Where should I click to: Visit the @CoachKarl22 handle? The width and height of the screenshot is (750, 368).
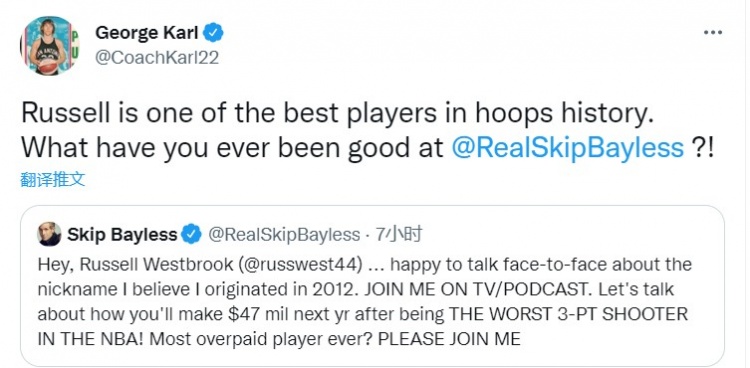pos(157,57)
